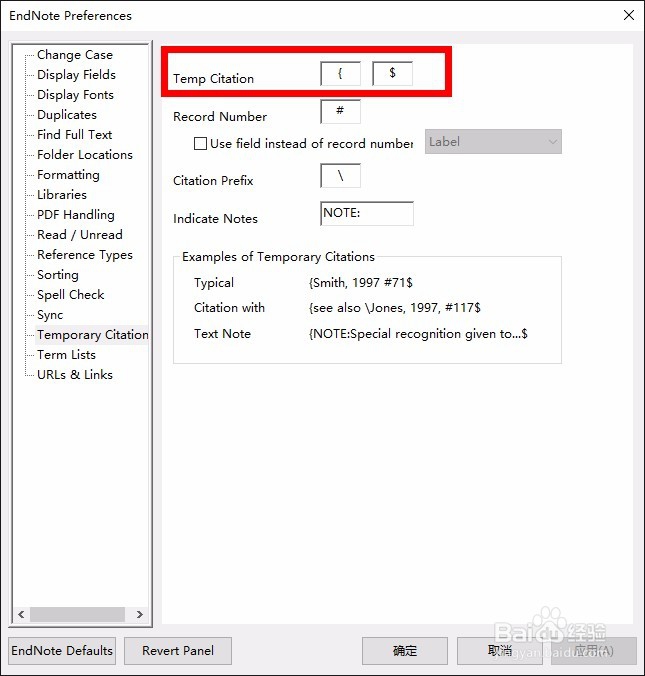Click the Typical example citation text
645x676 pixels.
(x=360, y=283)
